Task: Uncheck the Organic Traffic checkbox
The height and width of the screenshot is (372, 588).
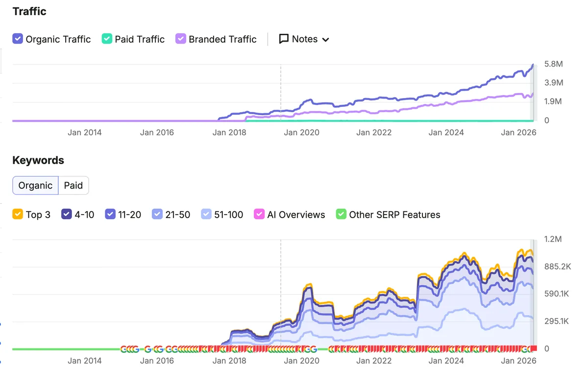Action: click(18, 39)
